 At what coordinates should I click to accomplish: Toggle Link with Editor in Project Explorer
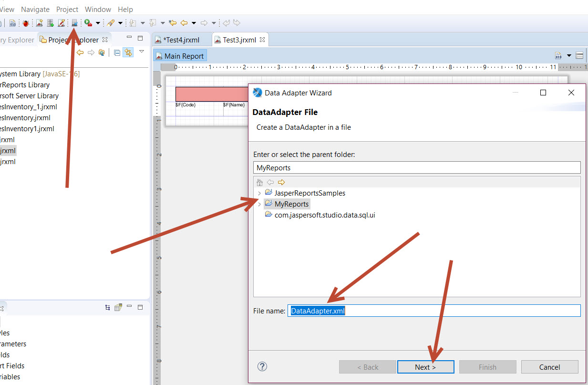(128, 52)
